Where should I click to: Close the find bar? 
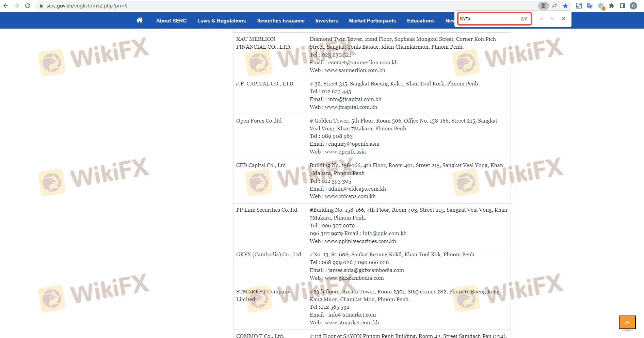click(563, 19)
